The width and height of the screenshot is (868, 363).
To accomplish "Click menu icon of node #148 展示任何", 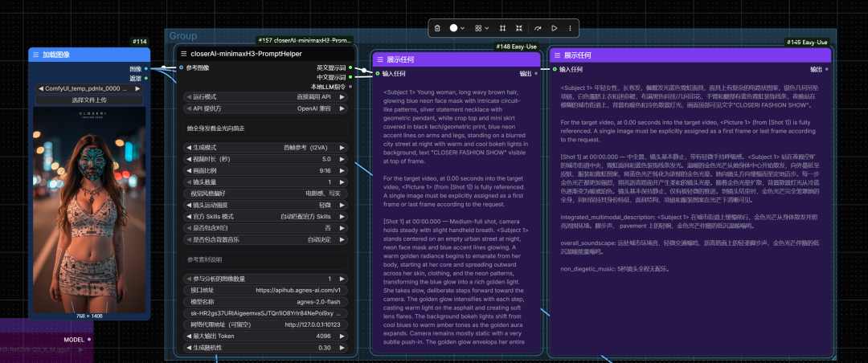I will pos(379,59).
